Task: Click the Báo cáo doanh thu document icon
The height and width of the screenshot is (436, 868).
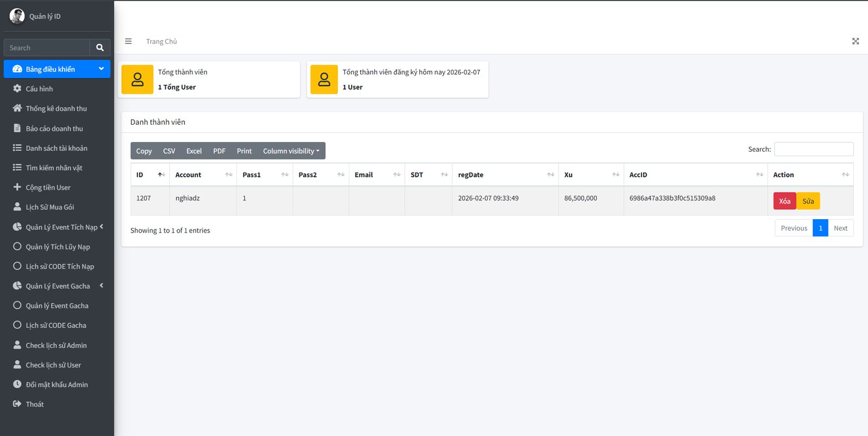Action: pyautogui.click(x=17, y=129)
